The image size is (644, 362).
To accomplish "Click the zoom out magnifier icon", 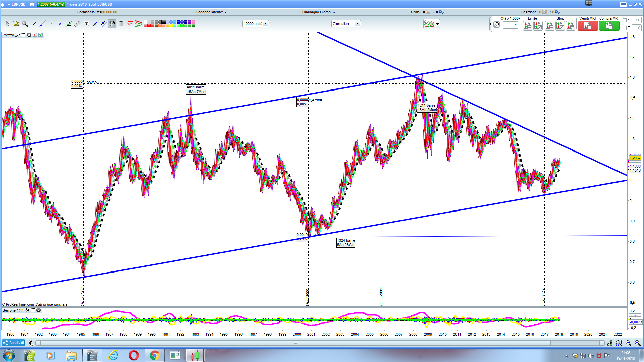I will 628,343.
